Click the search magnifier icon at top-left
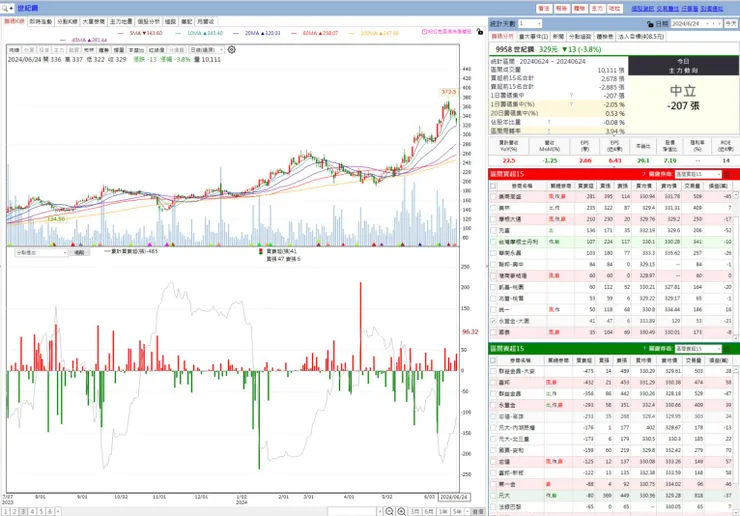Screen dimensions: 740x516 pos(5,8)
